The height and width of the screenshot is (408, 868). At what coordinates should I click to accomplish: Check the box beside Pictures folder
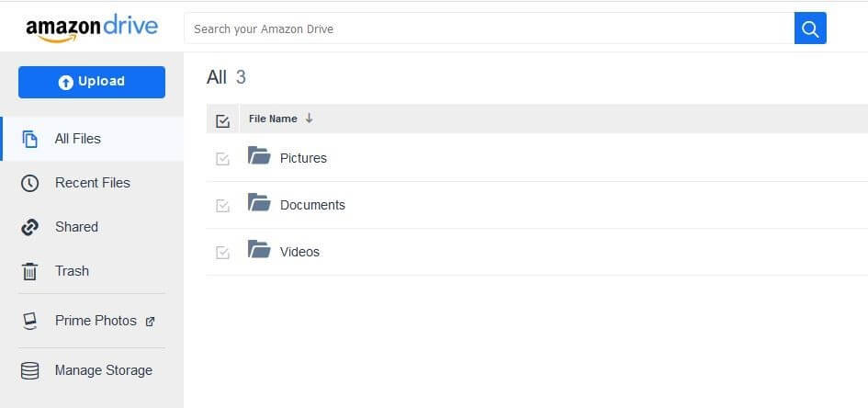pos(222,160)
